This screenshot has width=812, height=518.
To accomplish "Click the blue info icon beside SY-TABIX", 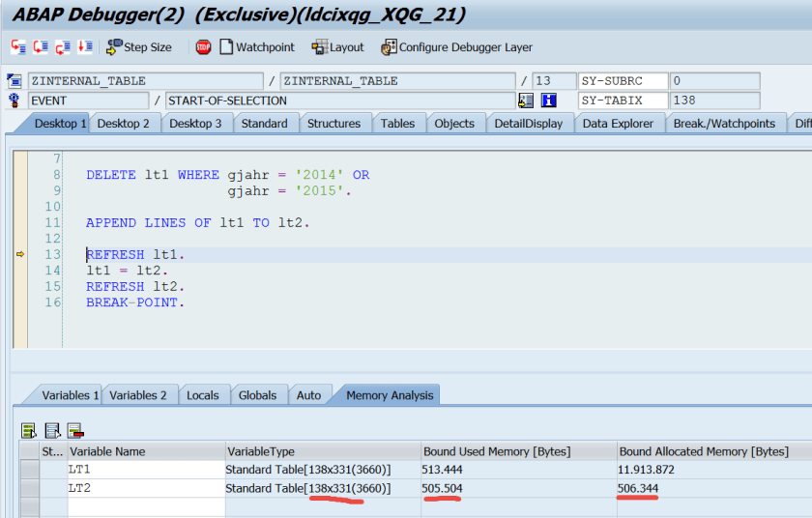I will pos(550,101).
